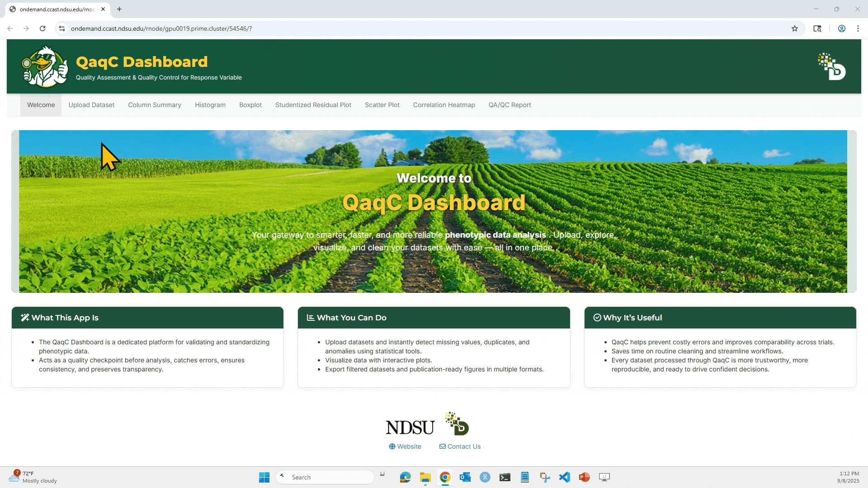Open the Correlation Heatmap tab
Screen dimensions: 868x488
tap(443, 105)
